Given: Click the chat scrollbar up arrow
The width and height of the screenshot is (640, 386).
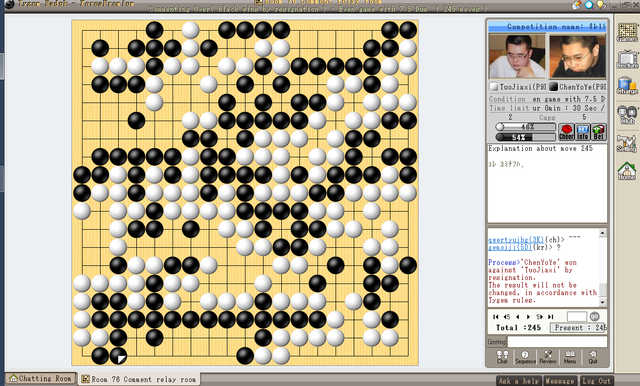Looking at the screenshot, I should 602,233.
